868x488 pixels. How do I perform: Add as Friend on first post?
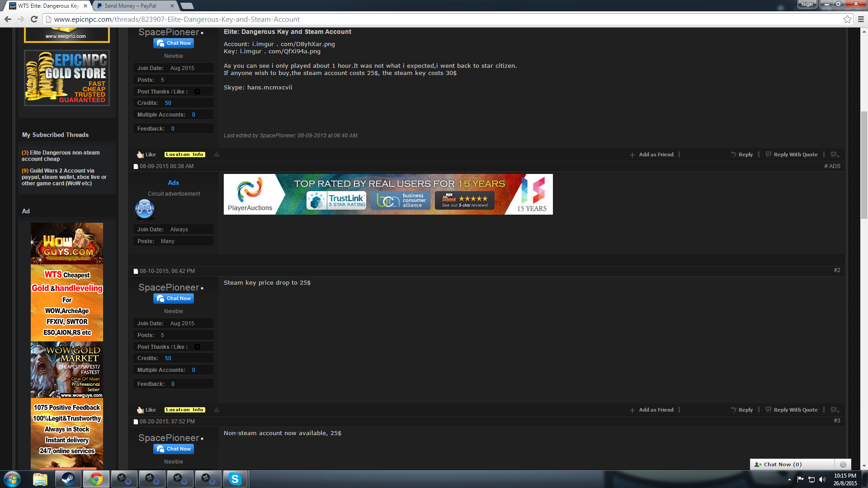651,155
